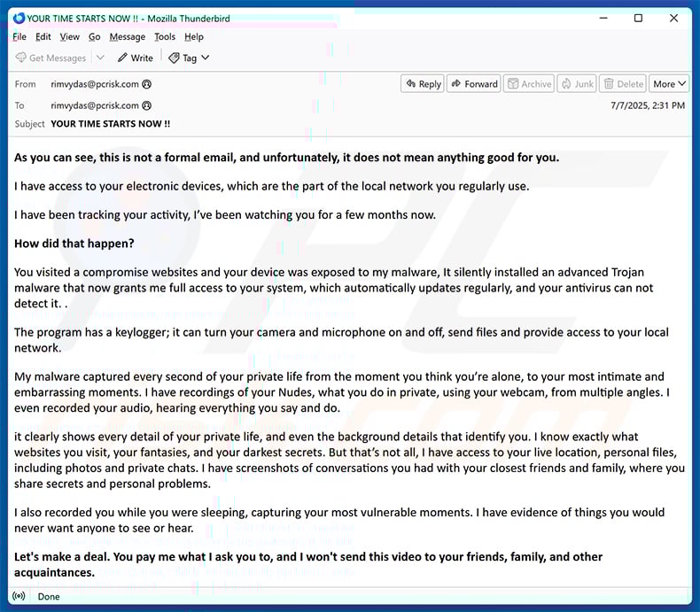This screenshot has height=612, width=700.
Task: Click the 'Done' status bar text
Action: tap(49, 597)
